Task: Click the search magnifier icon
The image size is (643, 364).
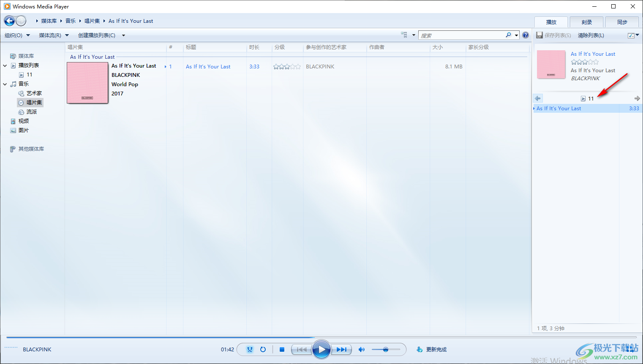Action: coord(509,35)
